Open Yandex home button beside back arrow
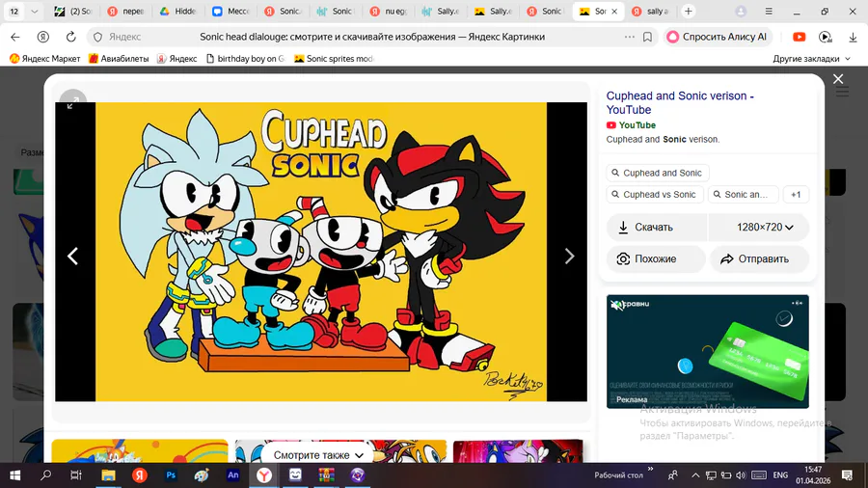The width and height of the screenshot is (868, 488). 42,37
